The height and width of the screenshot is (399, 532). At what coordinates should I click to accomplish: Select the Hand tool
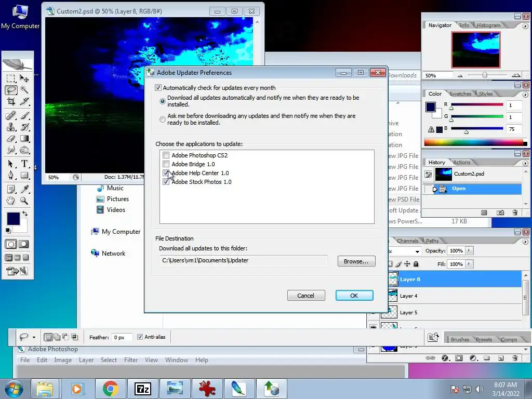click(11, 201)
